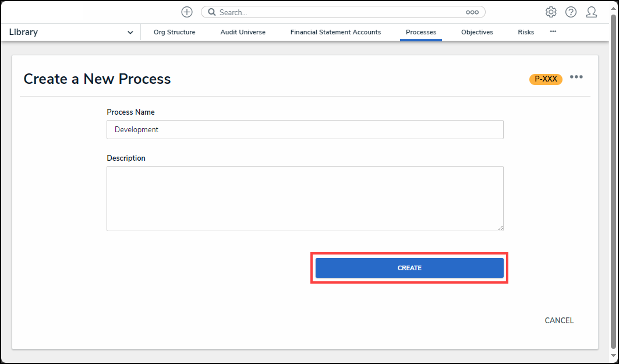
Task: Click the Cancel link
Action: pyautogui.click(x=559, y=321)
